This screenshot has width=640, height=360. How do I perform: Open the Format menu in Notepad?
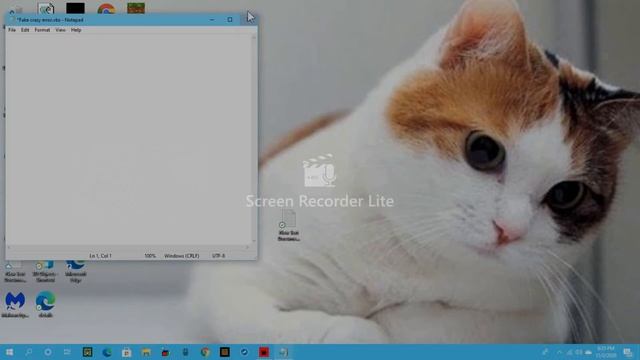tap(42, 30)
